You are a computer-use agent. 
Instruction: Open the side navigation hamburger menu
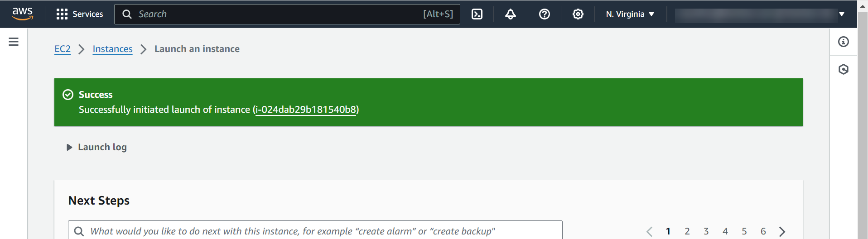point(14,42)
